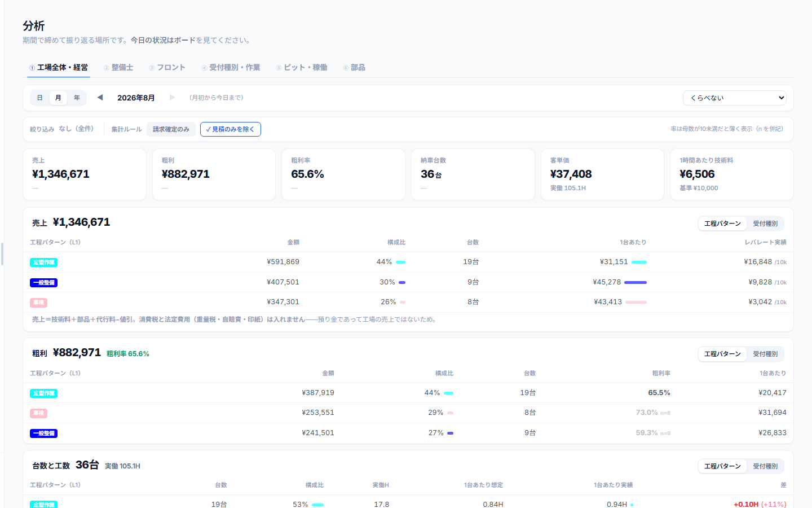
Task: Click the 売上 ¥1,346,671 summary card
Action: (85, 174)
